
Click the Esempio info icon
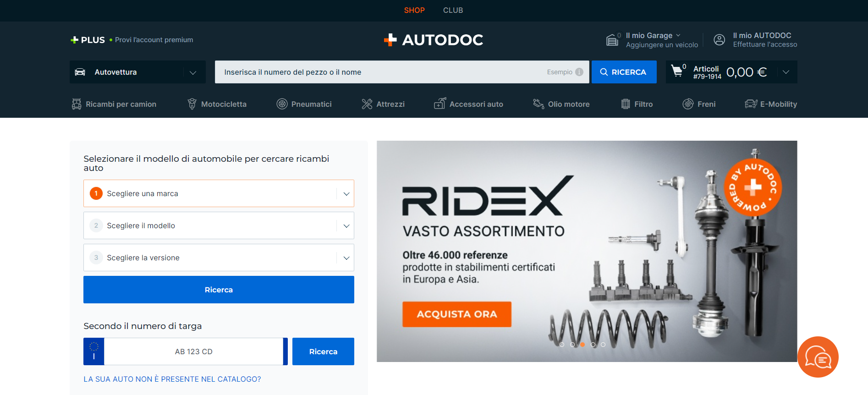click(579, 72)
